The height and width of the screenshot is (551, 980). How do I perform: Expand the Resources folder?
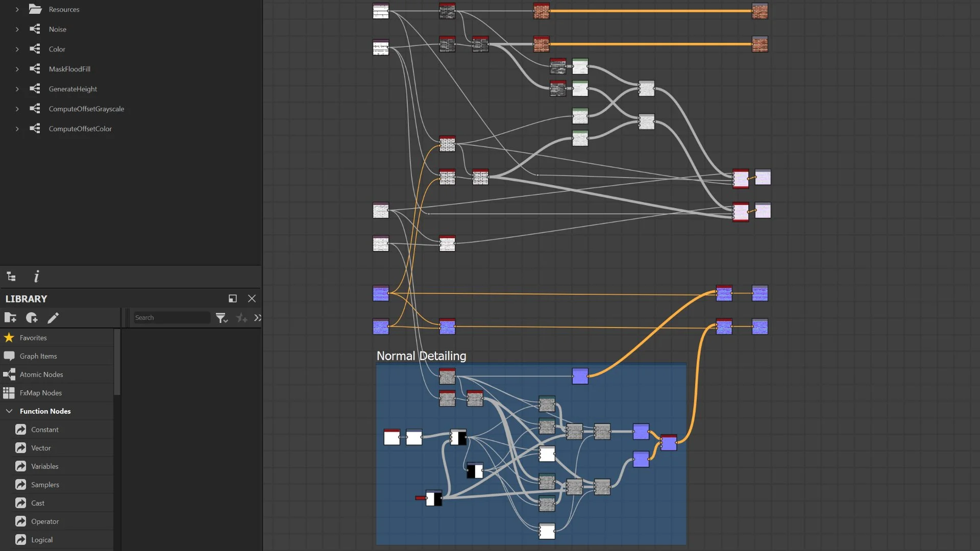tap(17, 9)
